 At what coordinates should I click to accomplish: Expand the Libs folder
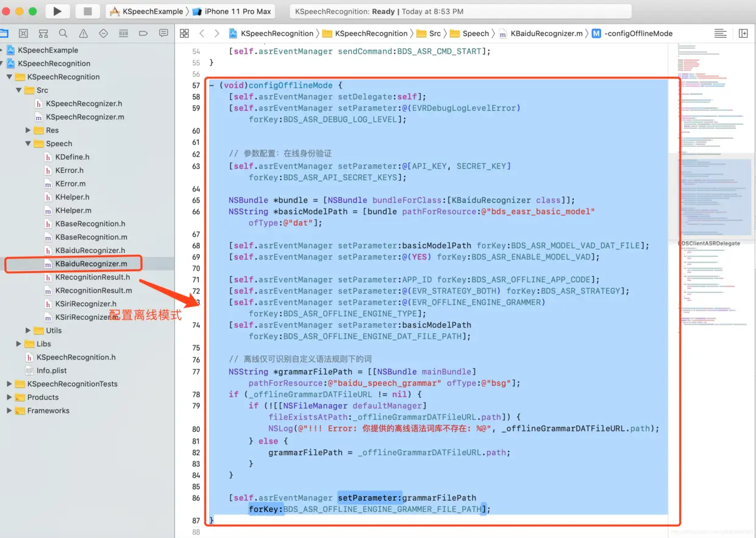point(18,344)
